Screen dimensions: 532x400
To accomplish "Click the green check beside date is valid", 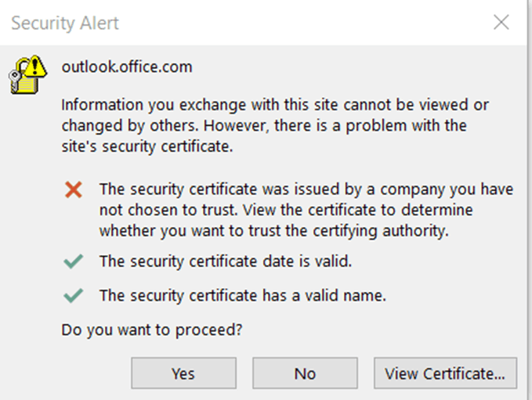I will (74, 262).
